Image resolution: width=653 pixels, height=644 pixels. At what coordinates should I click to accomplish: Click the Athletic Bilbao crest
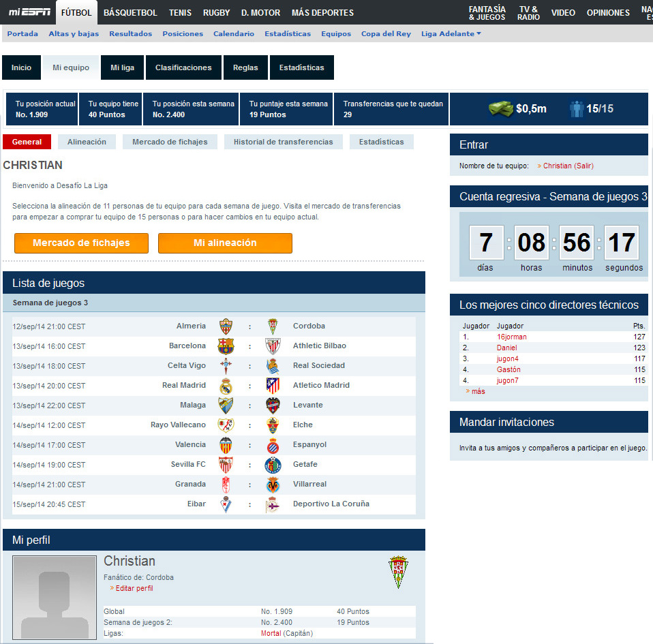[x=273, y=346]
